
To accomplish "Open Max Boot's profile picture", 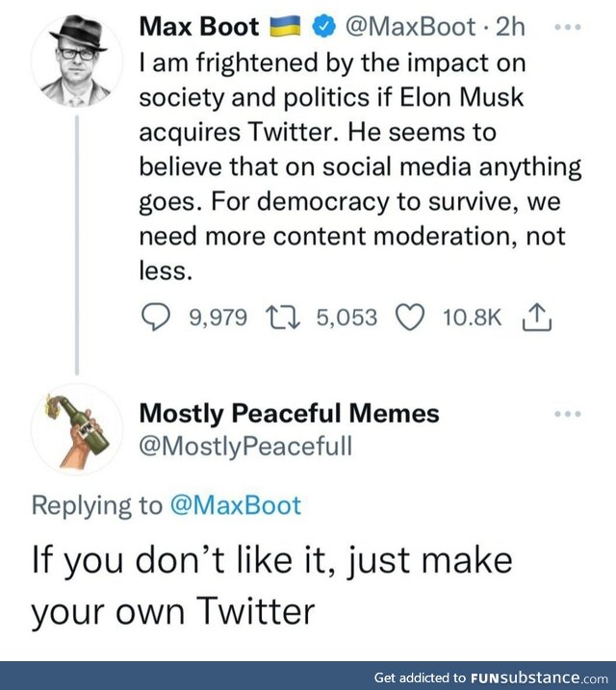I will tap(77, 60).
